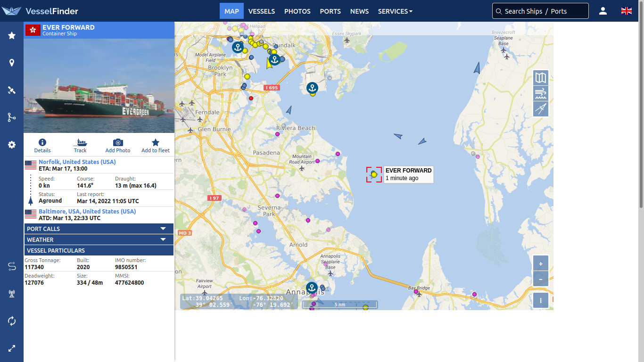Screen dimensions: 644x362
Task: Open the user account icon
Action: [603, 11]
